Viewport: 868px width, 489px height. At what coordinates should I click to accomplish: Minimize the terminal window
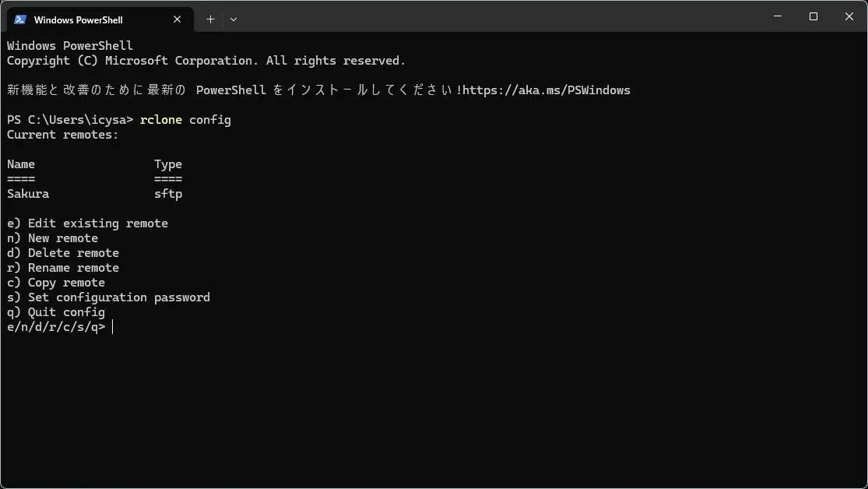click(778, 16)
